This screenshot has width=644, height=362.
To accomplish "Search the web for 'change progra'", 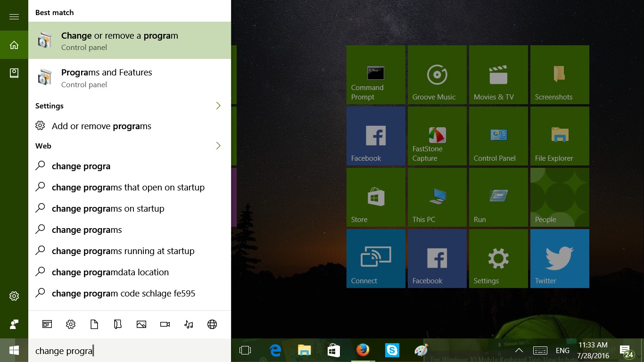I will click(x=130, y=166).
